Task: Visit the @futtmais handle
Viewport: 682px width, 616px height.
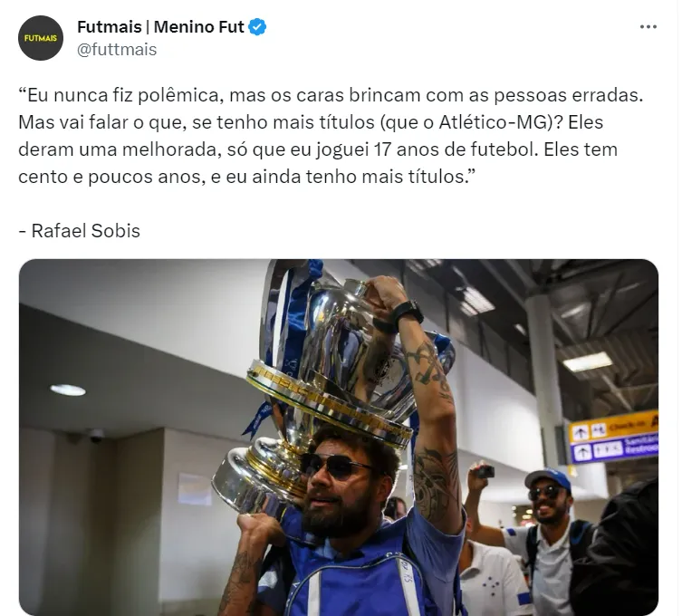Action: (x=117, y=50)
